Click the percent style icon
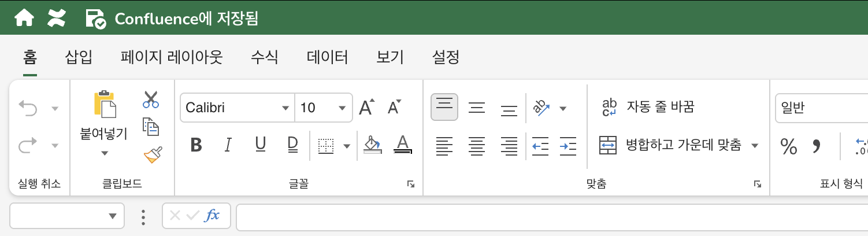The image size is (868, 236). point(788,146)
